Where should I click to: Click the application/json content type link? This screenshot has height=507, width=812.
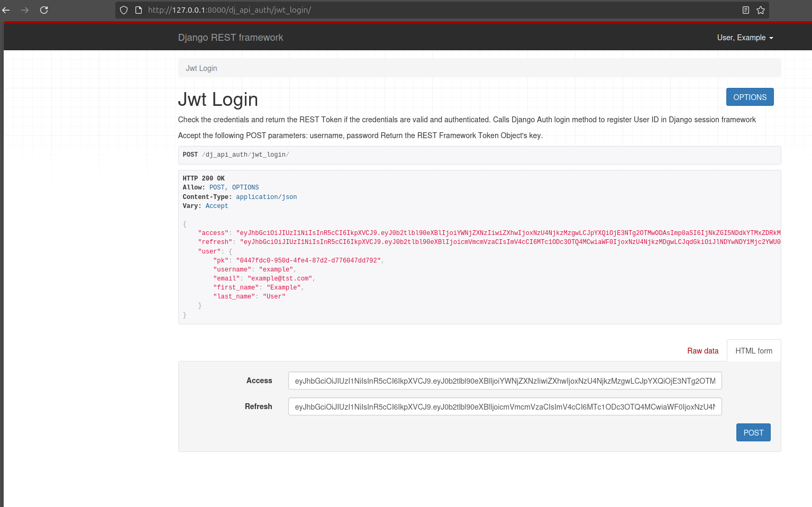266,196
